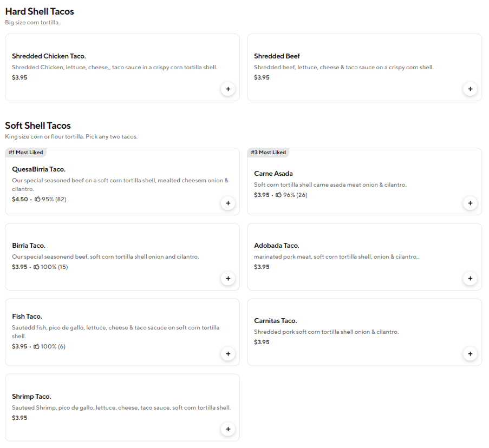Click the Soft Shell Tacos section heading
The width and height of the screenshot is (489, 448).
(38, 126)
